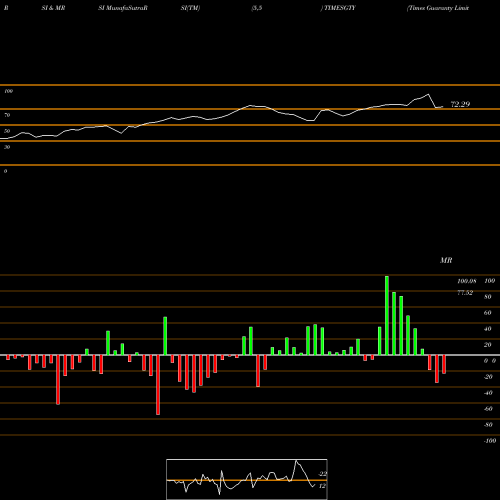
Task: Click the 'Times Guaranty Limit' header text
Action: [x=438, y=8]
